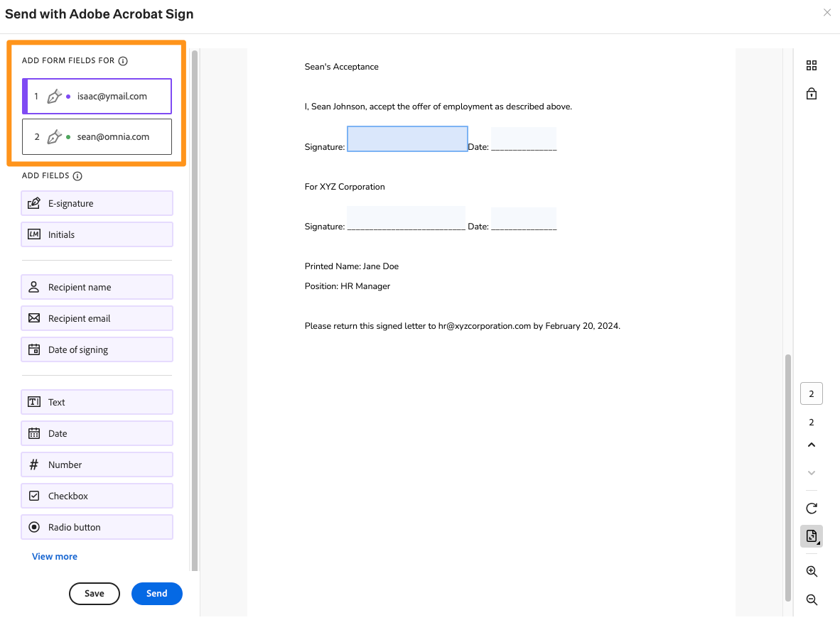This screenshot has height=625, width=840.
Task: Zoom in on the document
Action: click(x=812, y=572)
